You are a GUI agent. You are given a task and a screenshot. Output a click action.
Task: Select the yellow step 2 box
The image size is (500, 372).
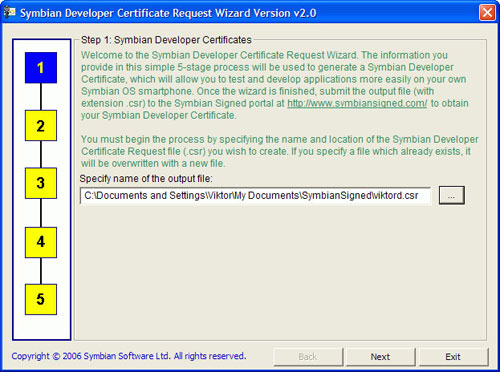(x=41, y=125)
